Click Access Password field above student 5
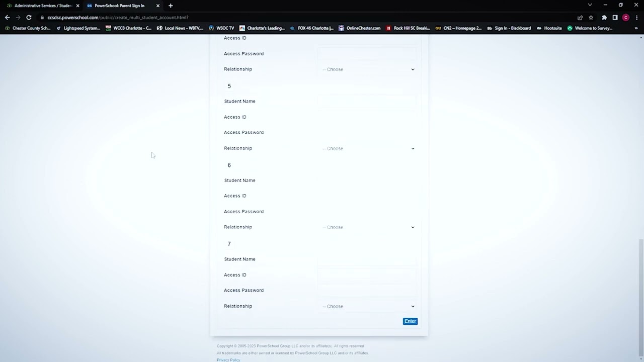 (x=368, y=54)
